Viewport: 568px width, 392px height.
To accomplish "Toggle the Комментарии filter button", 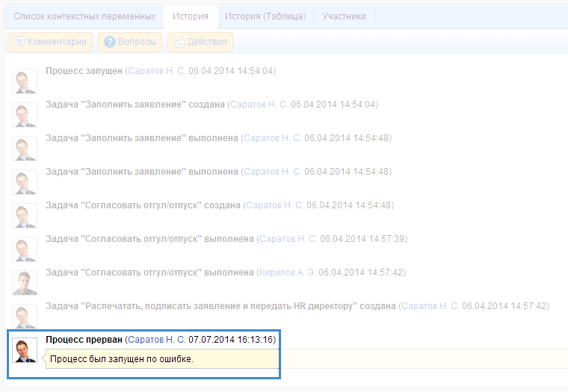I will [x=50, y=42].
